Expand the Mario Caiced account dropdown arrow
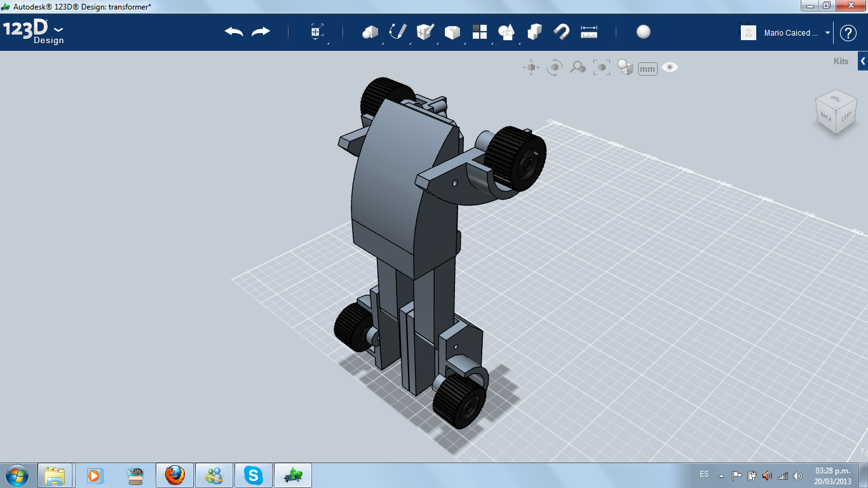Screen dimensions: 868x488 (827, 33)
